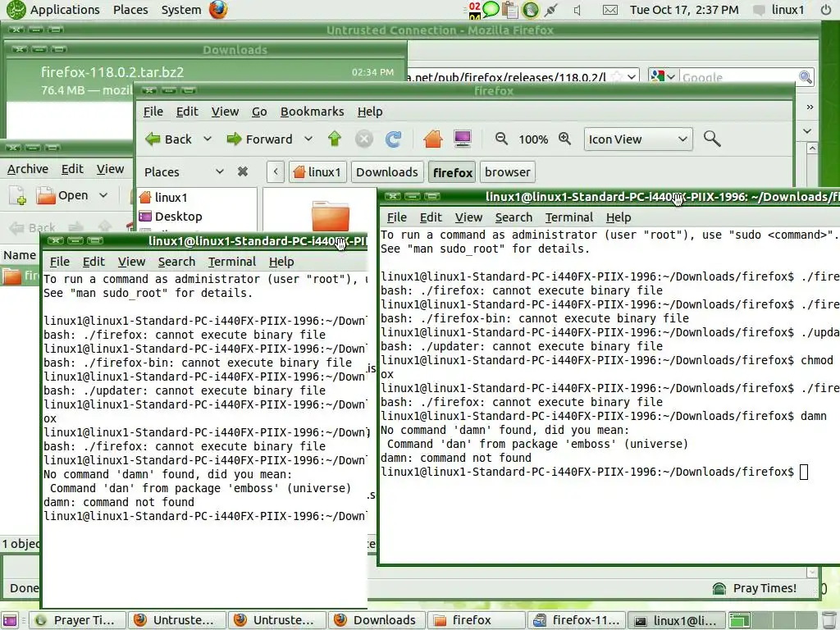Expand the Forward history dropdown arrow
This screenshot has height=630, width=840.
(308, 139)
